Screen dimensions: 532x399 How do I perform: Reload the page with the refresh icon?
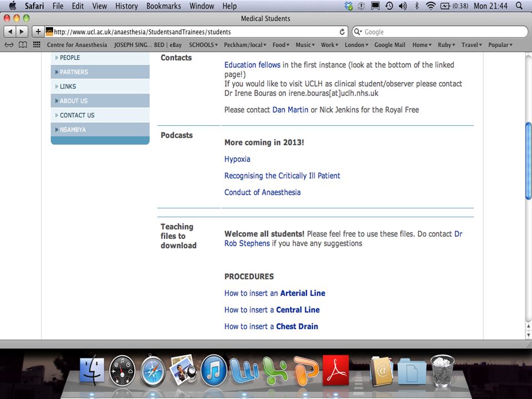[x=342, y=32]
